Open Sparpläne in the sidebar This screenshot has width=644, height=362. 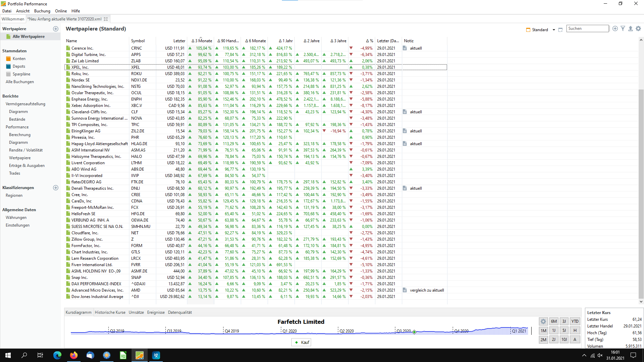click(x=21, y=74)
